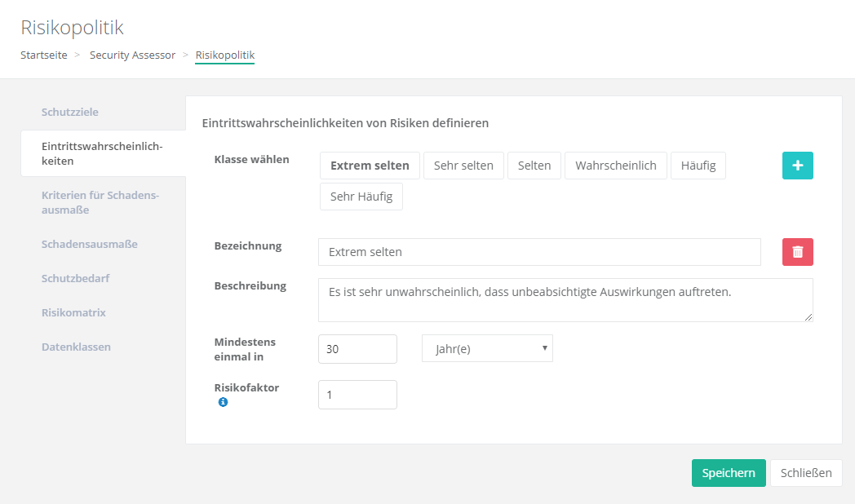Focus the Risikofaktor number field
855x504 pixels.
pos(357,395)
